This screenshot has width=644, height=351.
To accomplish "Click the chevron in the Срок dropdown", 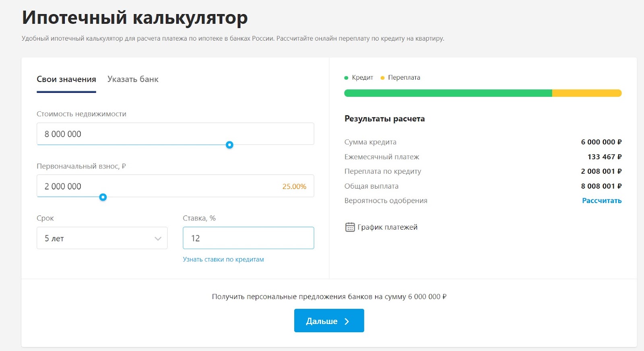I will click(x=158, y=238).
